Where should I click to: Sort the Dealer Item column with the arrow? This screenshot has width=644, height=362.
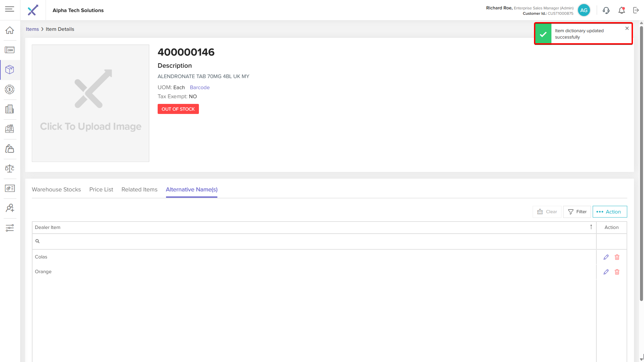pos(591,227)
